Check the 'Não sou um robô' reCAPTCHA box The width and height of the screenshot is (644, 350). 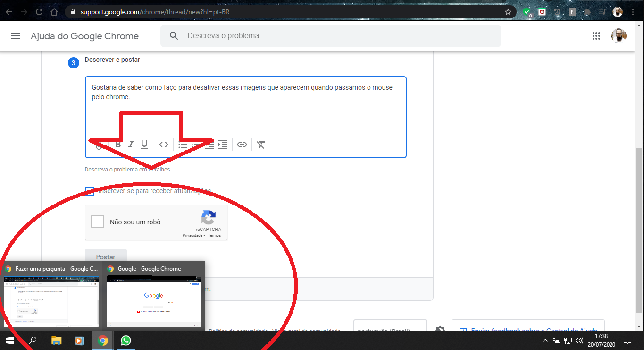(98, 222)
